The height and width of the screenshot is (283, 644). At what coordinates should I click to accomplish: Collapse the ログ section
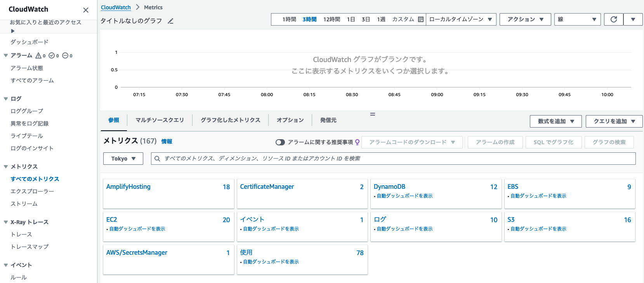point(6,99)
